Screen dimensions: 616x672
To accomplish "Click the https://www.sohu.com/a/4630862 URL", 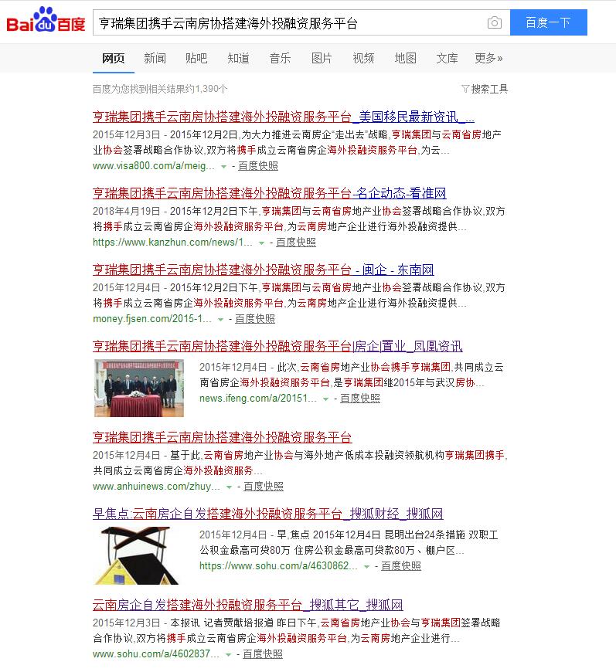I will pos(278,566).
